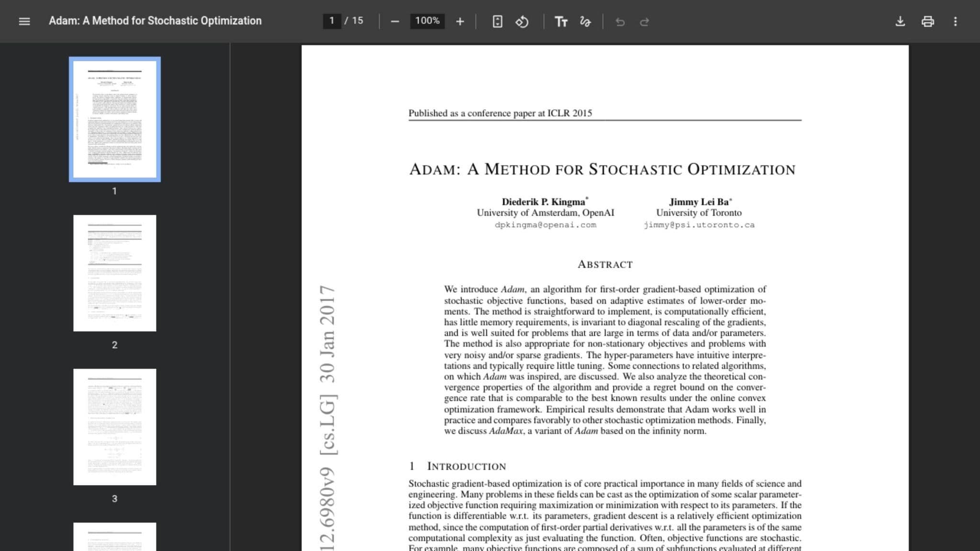Print the document

tap(928, 22)
